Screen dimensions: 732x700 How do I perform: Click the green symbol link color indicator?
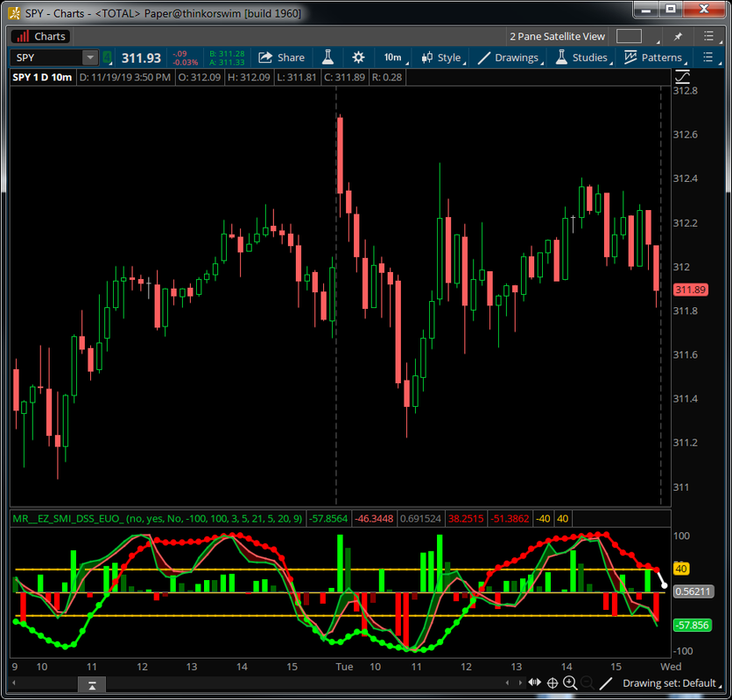(x=107, y=58)
